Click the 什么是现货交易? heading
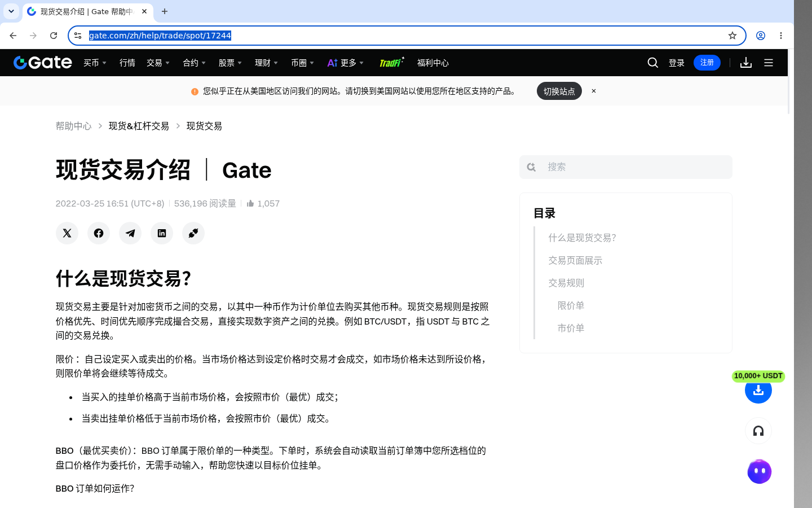812x508 pixels. click(123, 278)
